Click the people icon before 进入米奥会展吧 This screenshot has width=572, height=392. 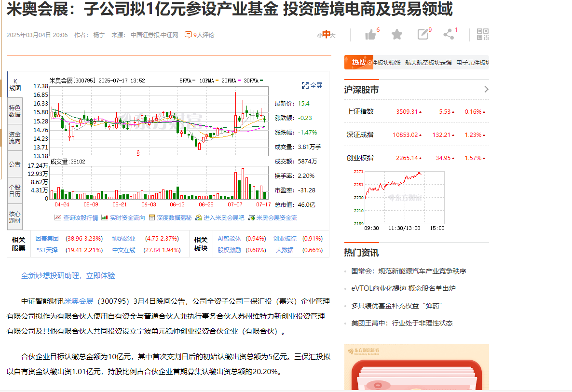point(198,217)
